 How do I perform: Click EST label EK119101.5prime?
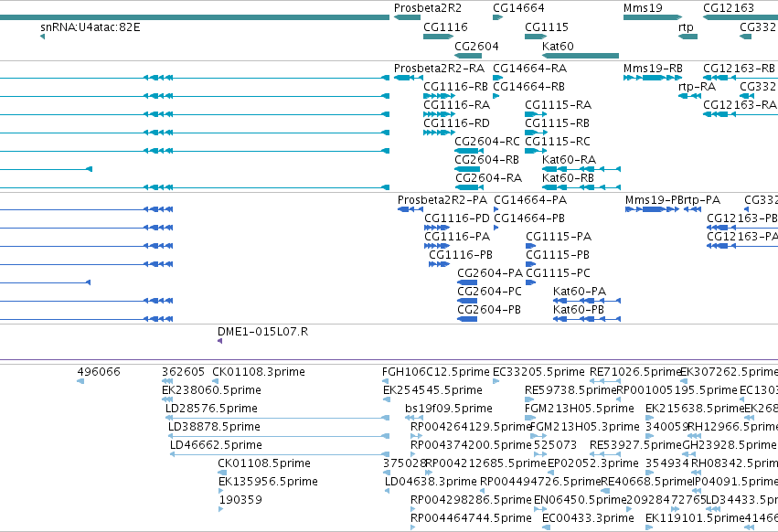[695, 518]
